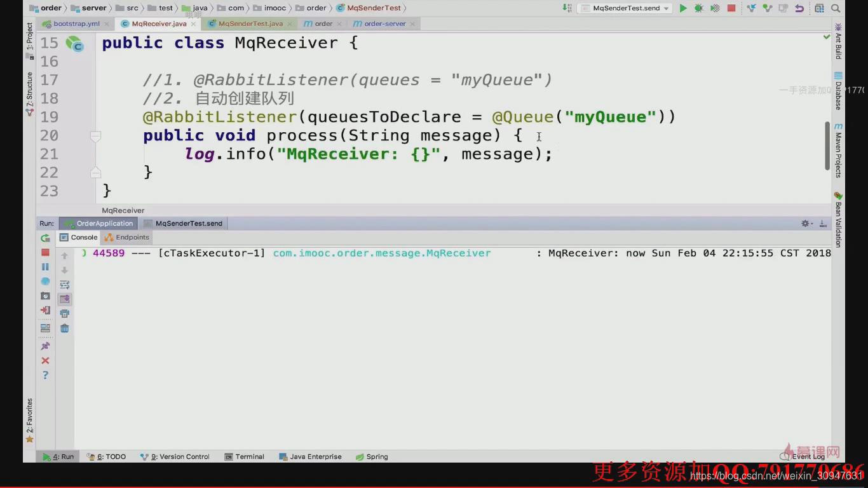The height and width of the screenshot is (488, 868).
Task: Click the blue circle icon in the Run sidebar
Action: [45, 281]
